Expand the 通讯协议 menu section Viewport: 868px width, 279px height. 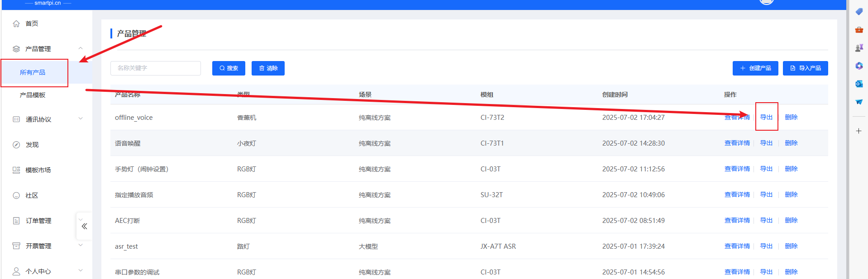pyautogui.click(x=81, y=119)
